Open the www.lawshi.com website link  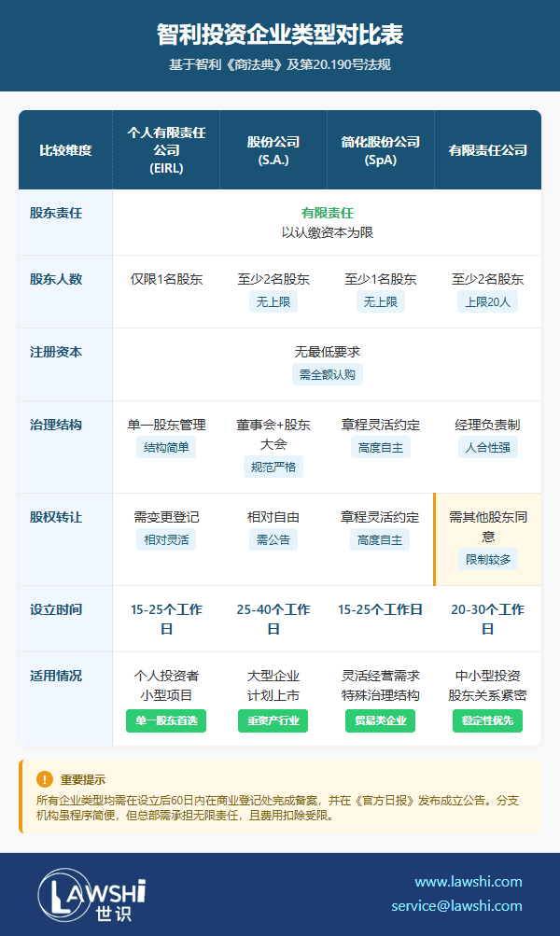(468, 881)
